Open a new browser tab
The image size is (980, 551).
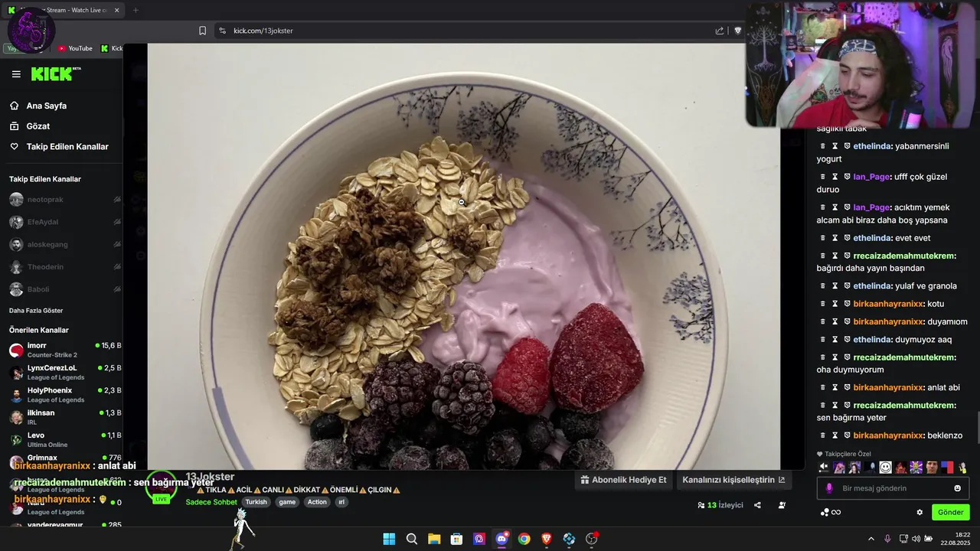(136, 11)
